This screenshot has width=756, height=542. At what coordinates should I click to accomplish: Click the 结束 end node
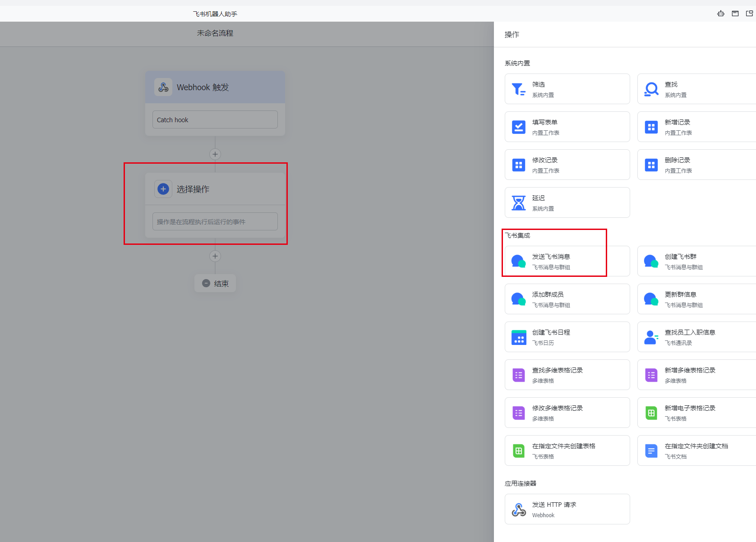click(215, 283)
